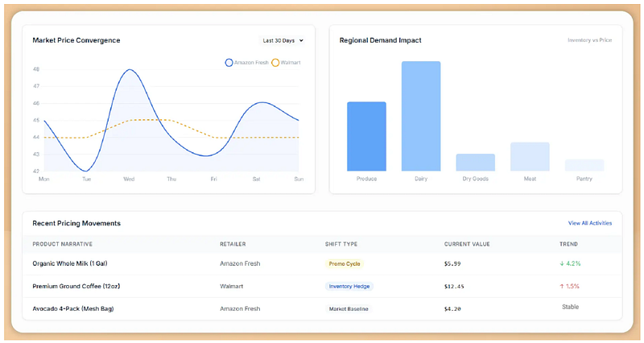The height and width of the screenshot is (343, 644).
Task: Select Avocado 4-Pack (Mesh Bag) row
Action: (x=322, y=309)
